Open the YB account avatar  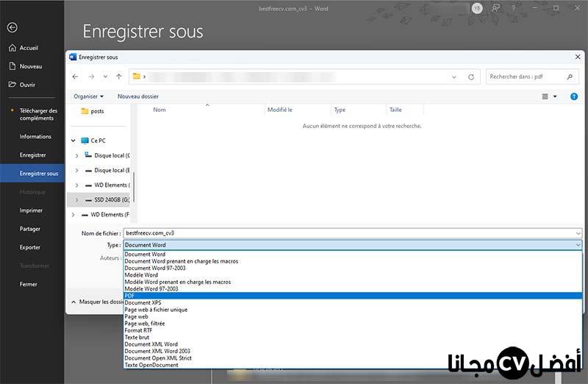477,8
